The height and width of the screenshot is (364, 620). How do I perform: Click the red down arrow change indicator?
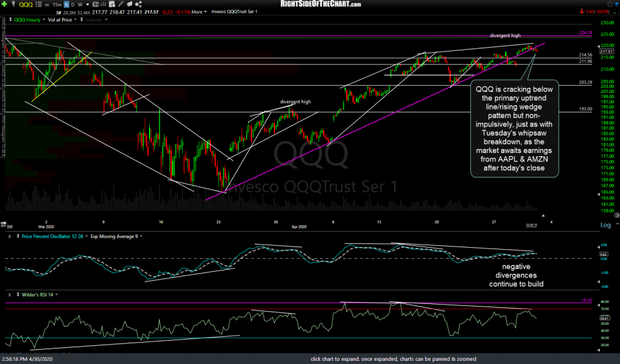tap(582, 12)
